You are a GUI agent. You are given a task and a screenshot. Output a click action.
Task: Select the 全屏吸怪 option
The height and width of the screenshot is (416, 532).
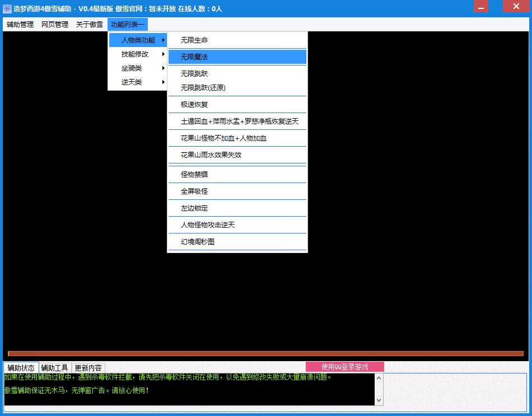(194, 191)
